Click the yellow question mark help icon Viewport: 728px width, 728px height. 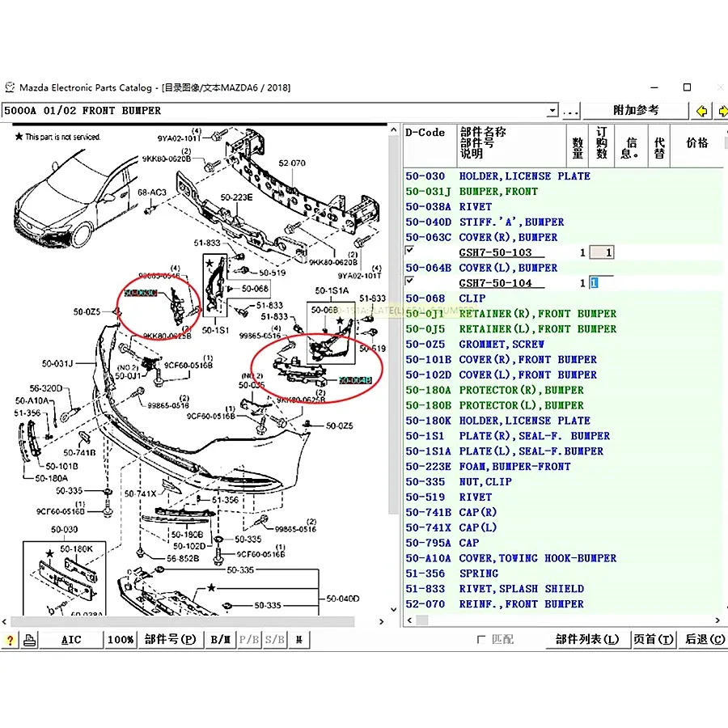click(10, 640)
